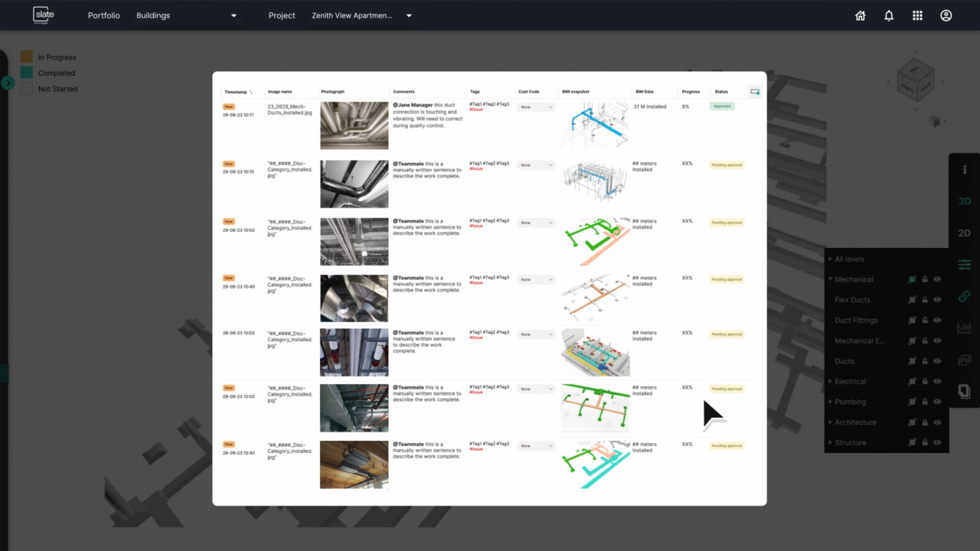Expand the Plumbing category

click(x=831, y=401)
